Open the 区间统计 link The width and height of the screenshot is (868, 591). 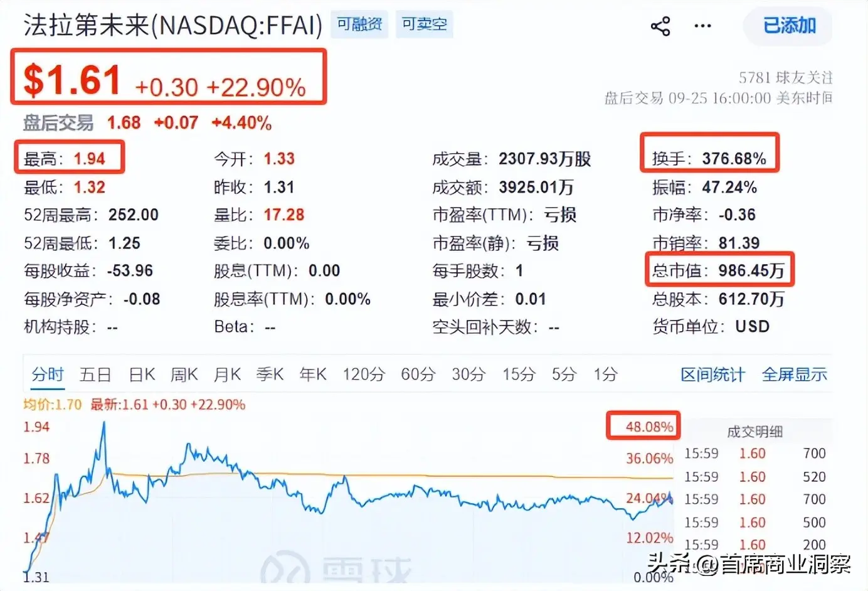coord(713,375)
